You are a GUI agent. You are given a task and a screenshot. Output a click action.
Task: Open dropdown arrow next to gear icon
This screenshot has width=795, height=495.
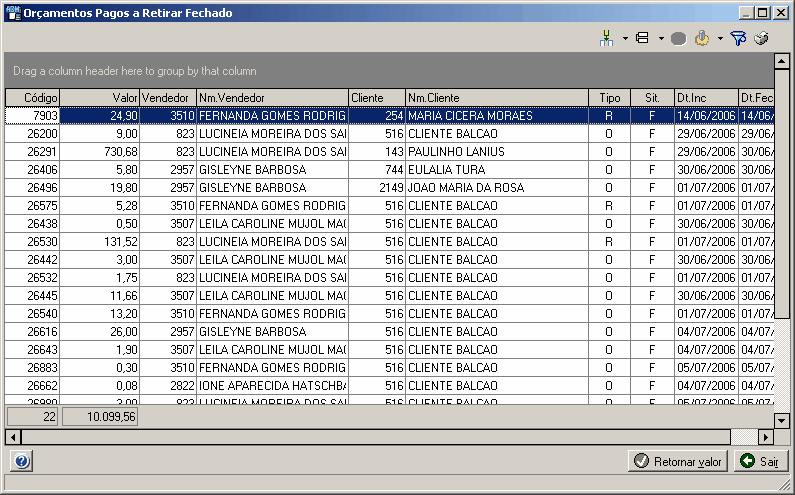[720, 38]
